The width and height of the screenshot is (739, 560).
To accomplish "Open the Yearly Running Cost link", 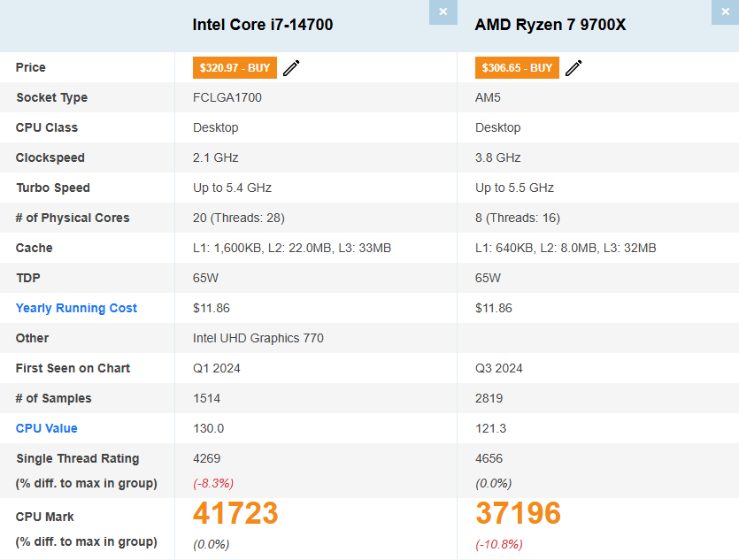I will (x=76, y=308).
